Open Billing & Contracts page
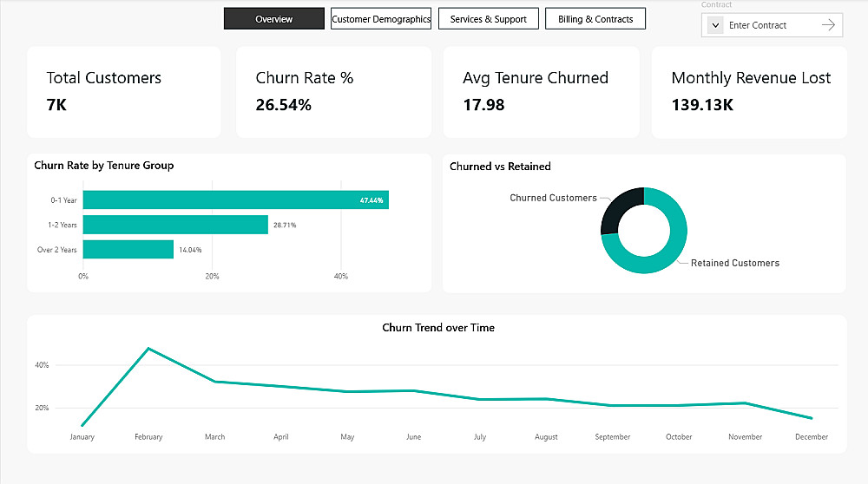The image size is (868, 484). (595, 19)
